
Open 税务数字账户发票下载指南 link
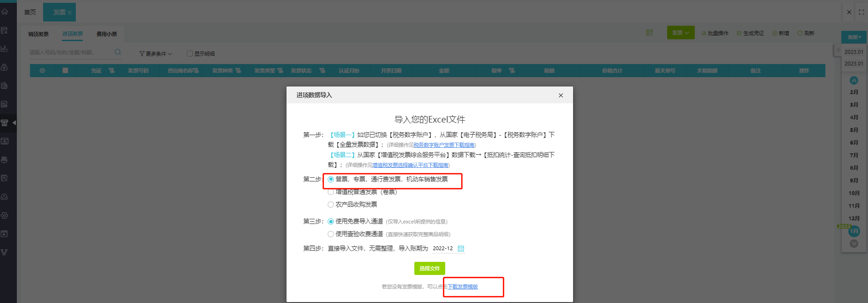click(444, 145)
